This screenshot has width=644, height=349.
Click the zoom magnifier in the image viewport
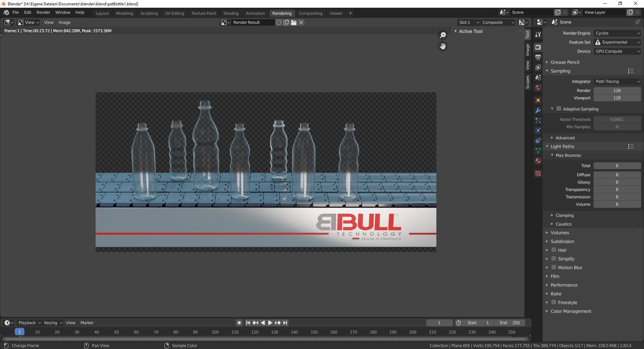[443, 35]
